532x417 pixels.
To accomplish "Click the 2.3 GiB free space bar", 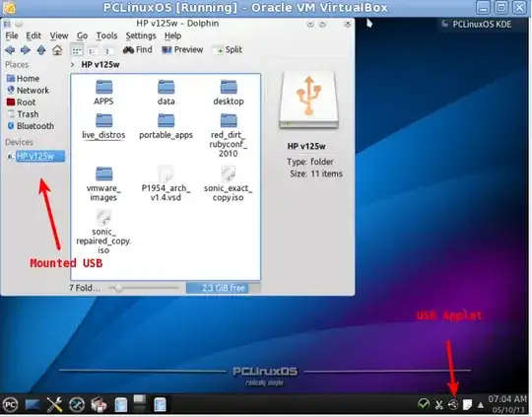I will click(224, 288).
